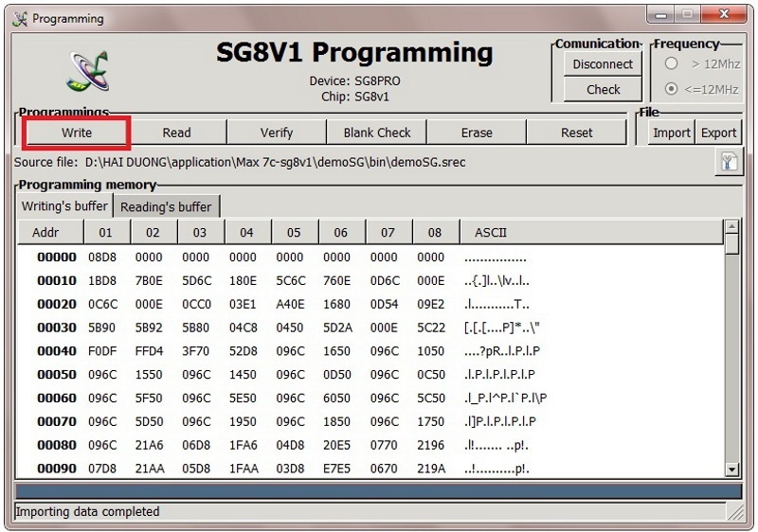Click scrollbar up arrow in memory table
The height and width of the screenshot is (532, 758).
point(732,226)
